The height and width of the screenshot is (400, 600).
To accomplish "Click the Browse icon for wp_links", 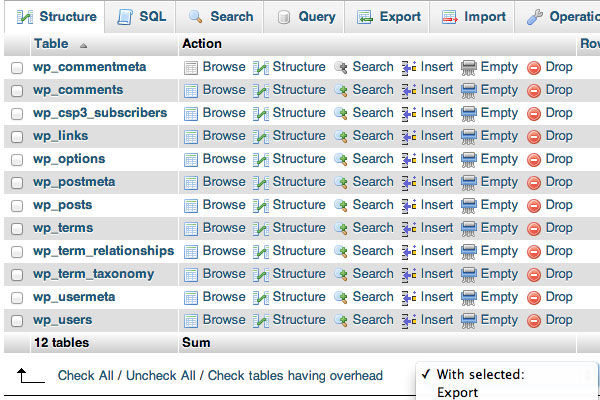I will pyautogui.click(x=191, y=137).
